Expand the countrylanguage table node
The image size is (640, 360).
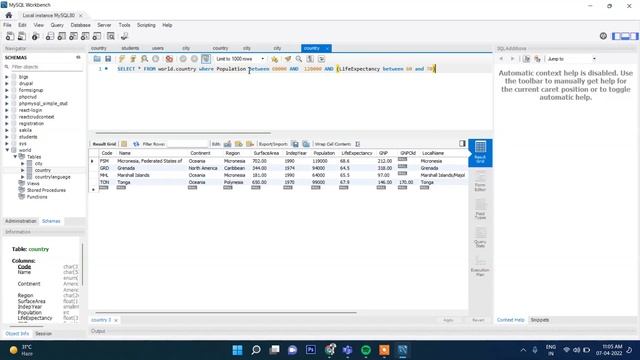(x=23, y=177)
